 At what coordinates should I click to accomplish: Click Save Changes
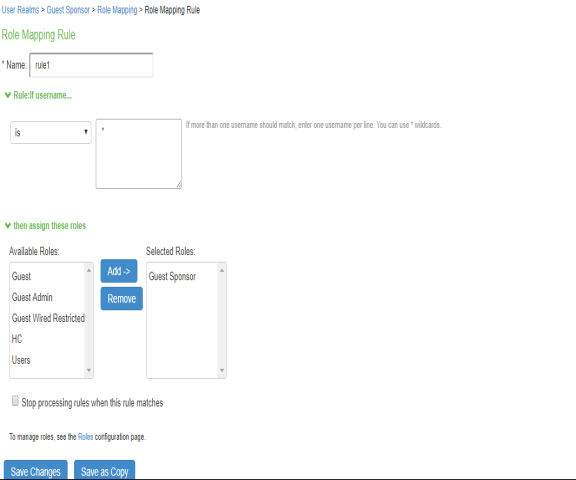pyautogui.click(x=36, y=471)
